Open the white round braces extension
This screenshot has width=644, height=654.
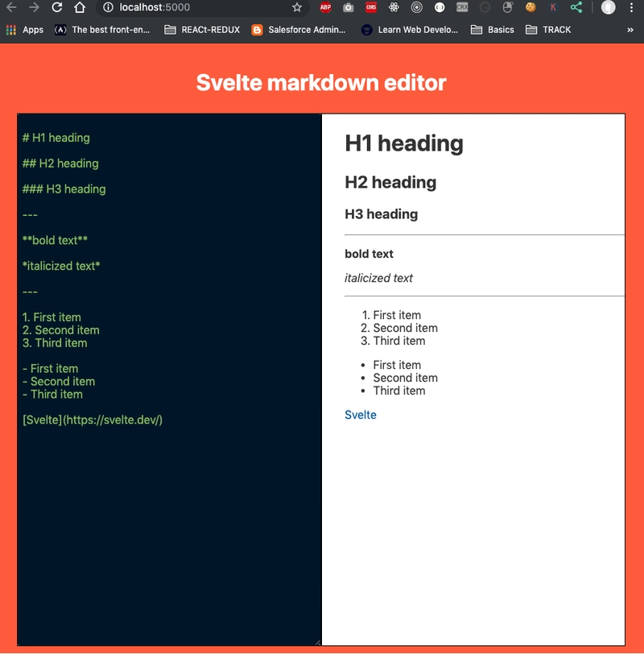(x=440, y=7)
